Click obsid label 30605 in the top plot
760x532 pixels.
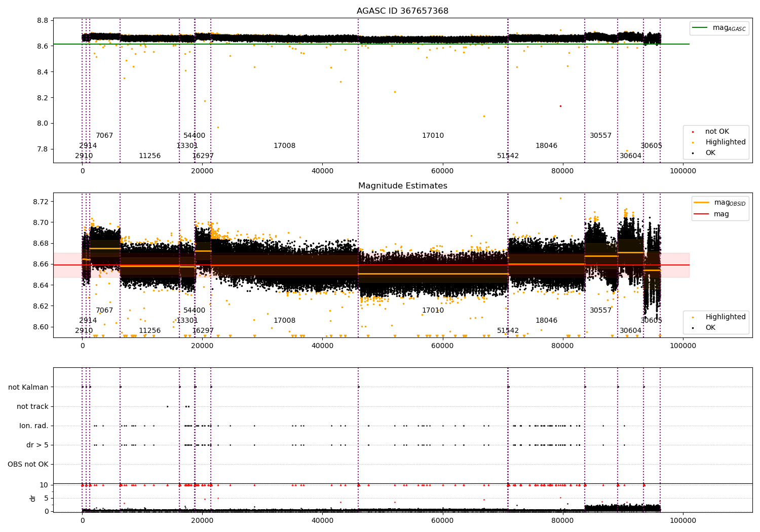tap(652, 146)
